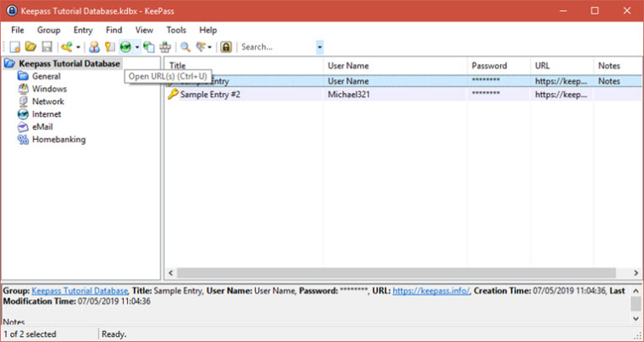Click the Save database floppy icon

[47, 47]
